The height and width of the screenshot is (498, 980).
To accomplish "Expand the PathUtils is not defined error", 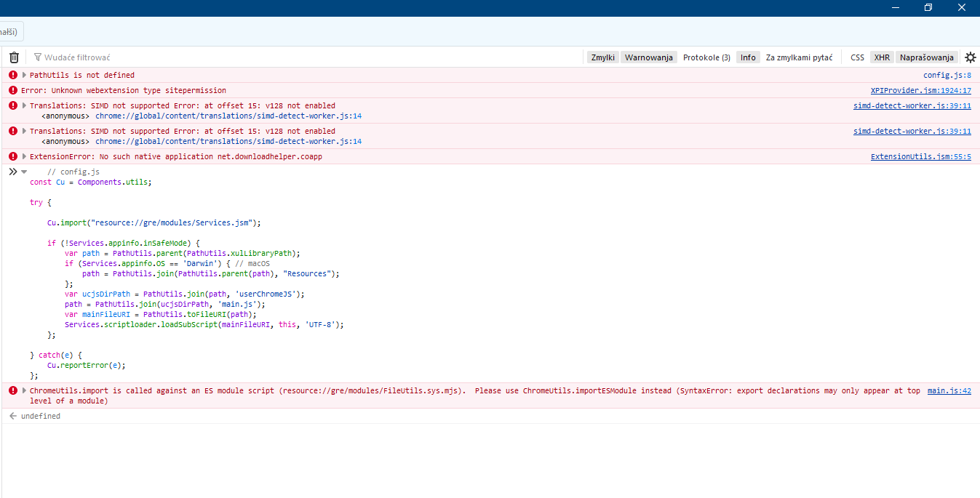I will pos(24,75).
